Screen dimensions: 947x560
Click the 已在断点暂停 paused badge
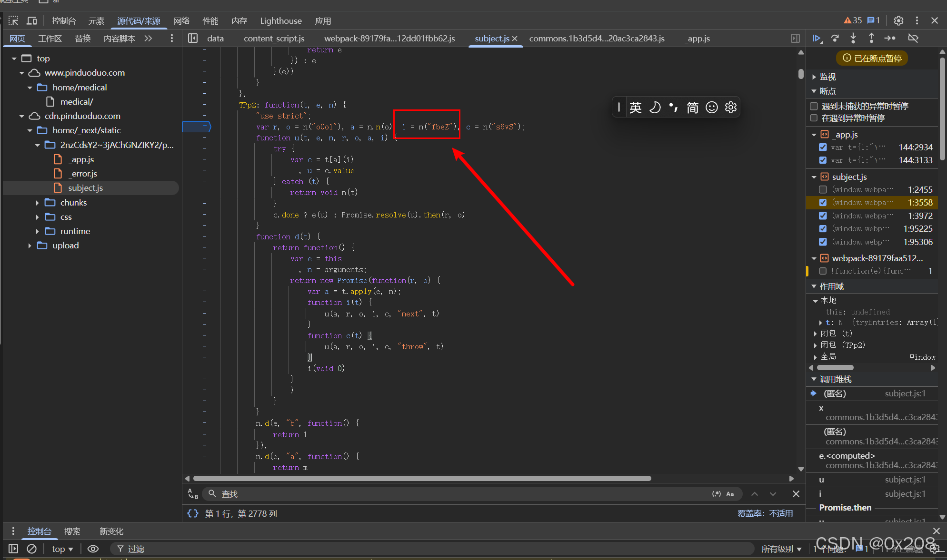[x=872, y=58]
